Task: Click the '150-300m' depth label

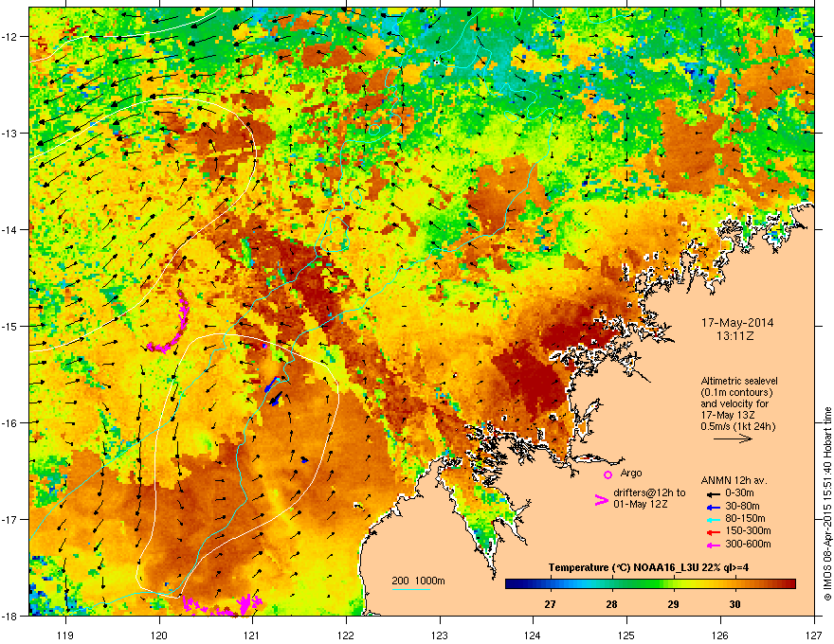Action: tap(748, 530)
